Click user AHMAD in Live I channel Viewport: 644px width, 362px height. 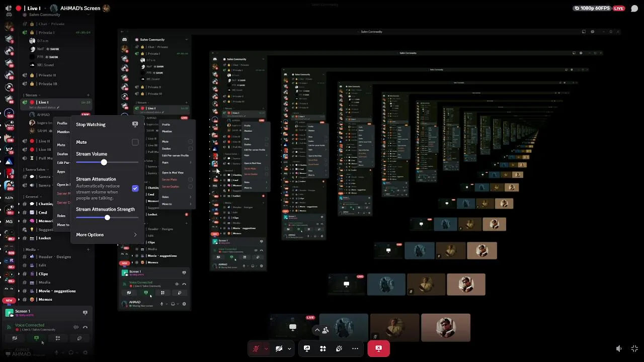point(43,115)
